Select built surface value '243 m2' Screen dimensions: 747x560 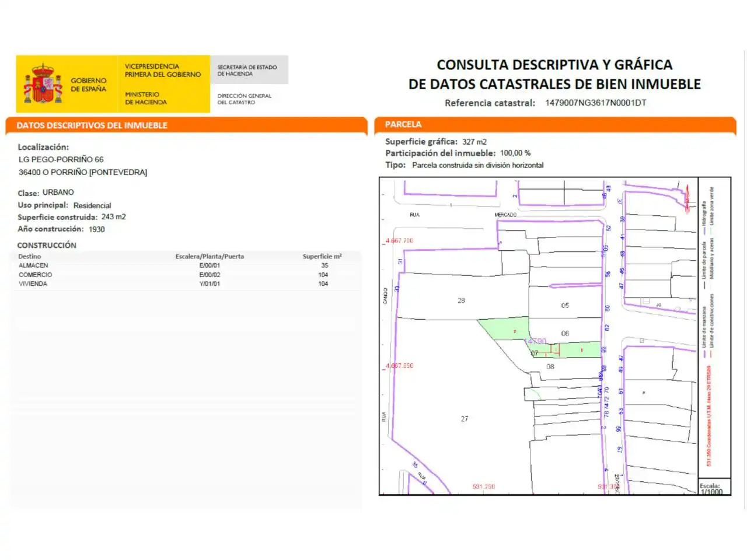pos(113,216)
